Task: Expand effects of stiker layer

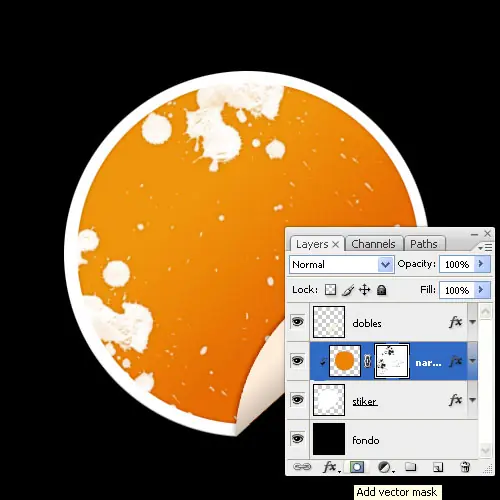Action: [x=473, y=400]
